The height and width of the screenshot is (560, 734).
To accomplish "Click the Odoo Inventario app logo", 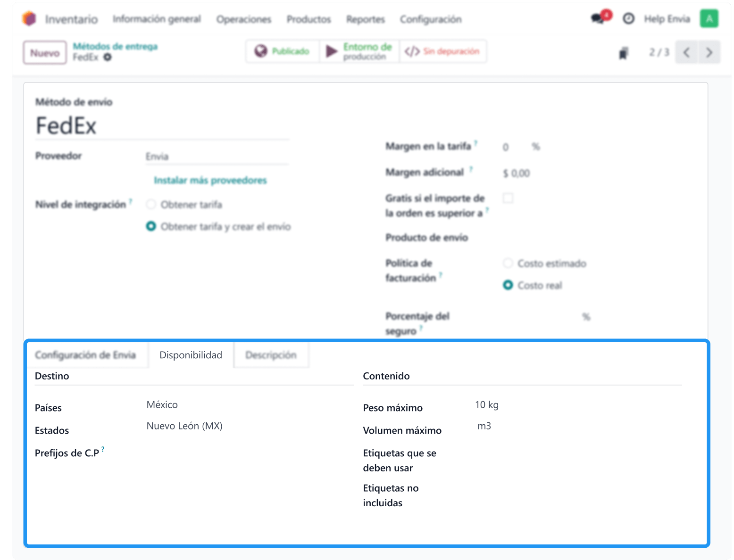I will [29, 19].
